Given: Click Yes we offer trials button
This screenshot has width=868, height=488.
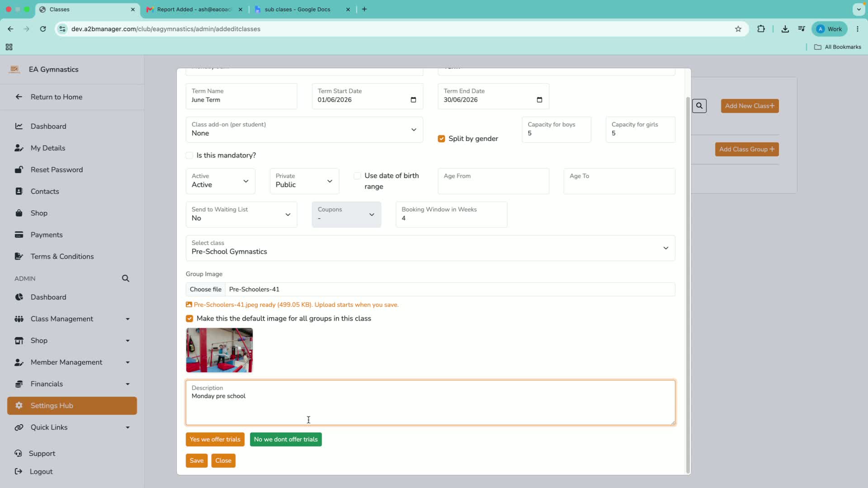Looking at the screenshot, I should (x=215, y=440).
